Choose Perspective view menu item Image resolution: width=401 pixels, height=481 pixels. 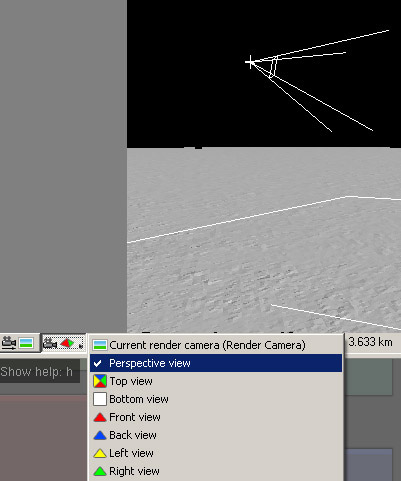click(216, 363)
